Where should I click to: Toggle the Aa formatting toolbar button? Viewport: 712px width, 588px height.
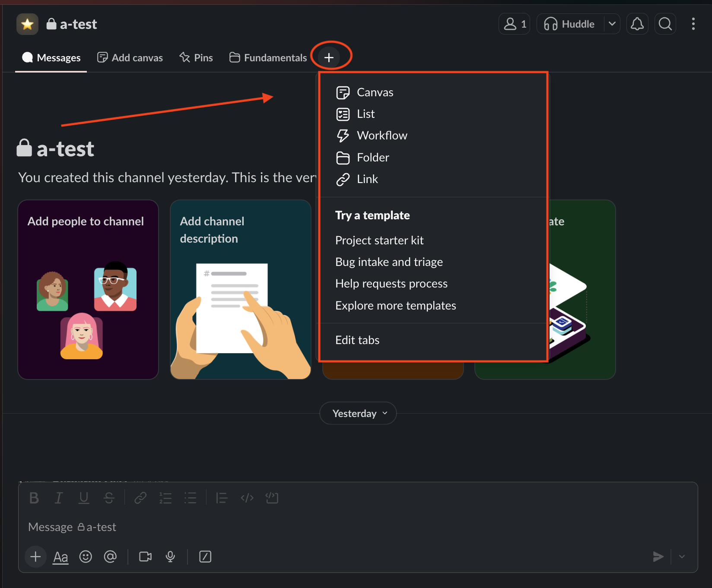(60, 557)
